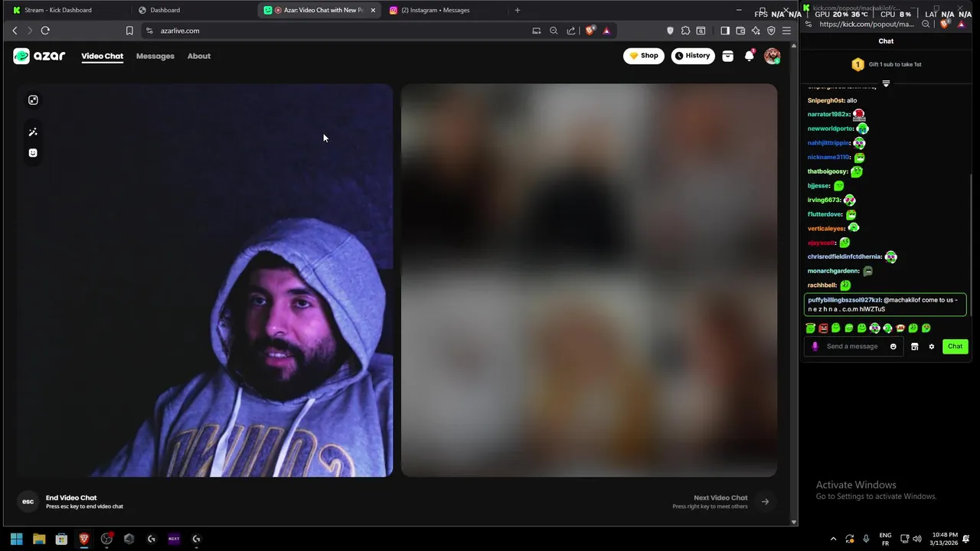Click the puffybillingbszsol927kzl highlighted message

point(886,305)
